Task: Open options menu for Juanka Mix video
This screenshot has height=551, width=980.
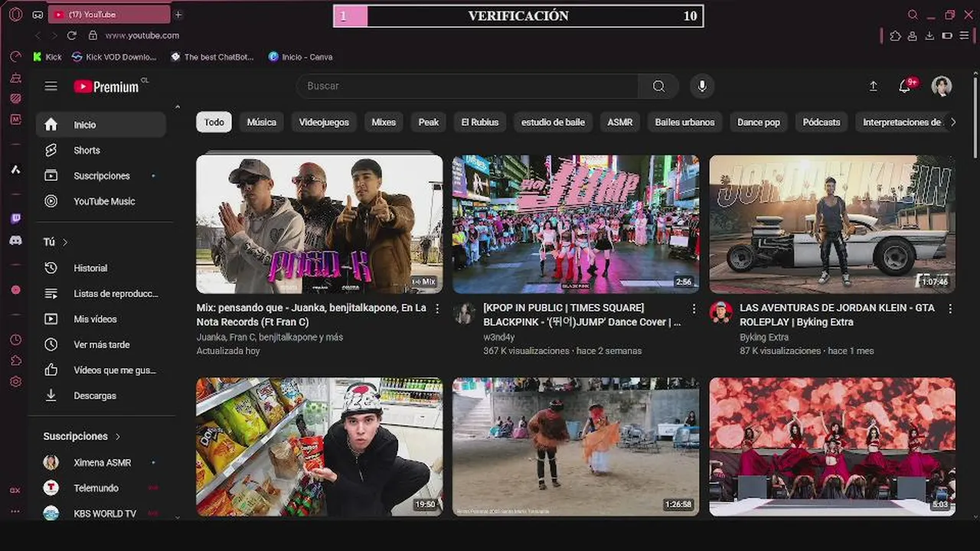Action: pyautogui.click(x=437, y=308)
